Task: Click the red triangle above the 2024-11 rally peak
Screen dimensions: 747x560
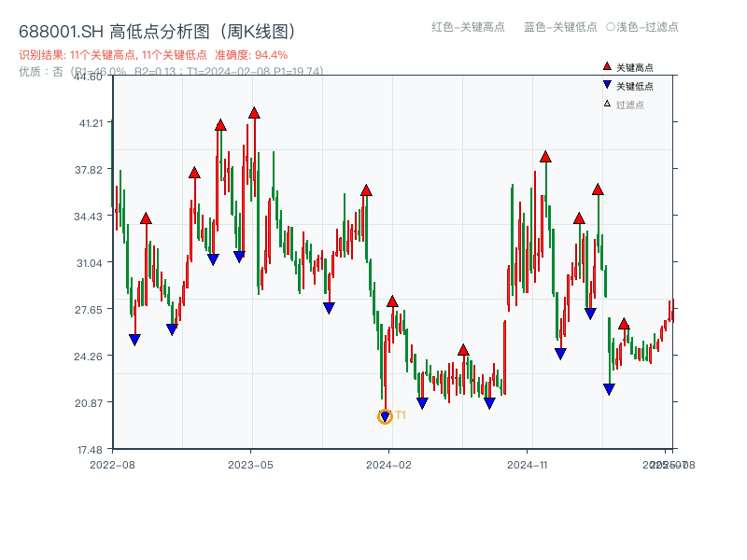Action: click(545, 157)
